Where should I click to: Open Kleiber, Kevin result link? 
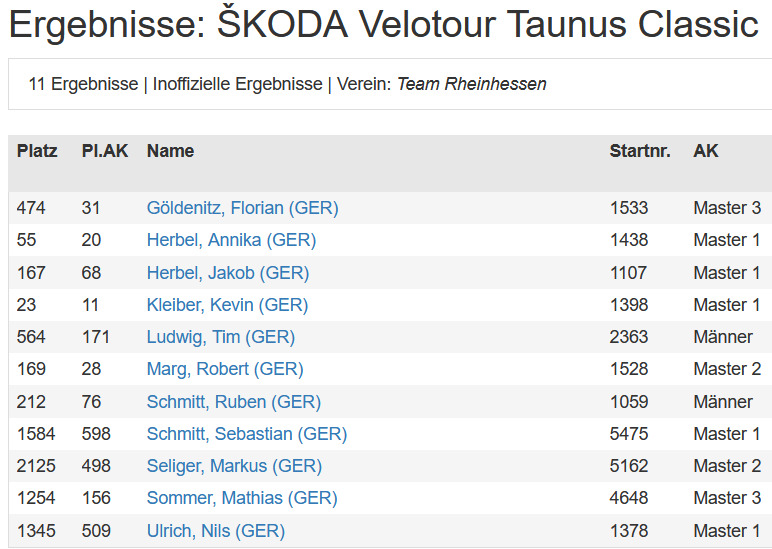[x=227, y=305]
